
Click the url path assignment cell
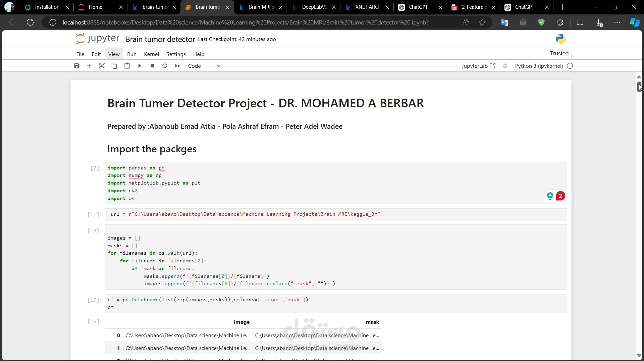[x=336, y=214]
